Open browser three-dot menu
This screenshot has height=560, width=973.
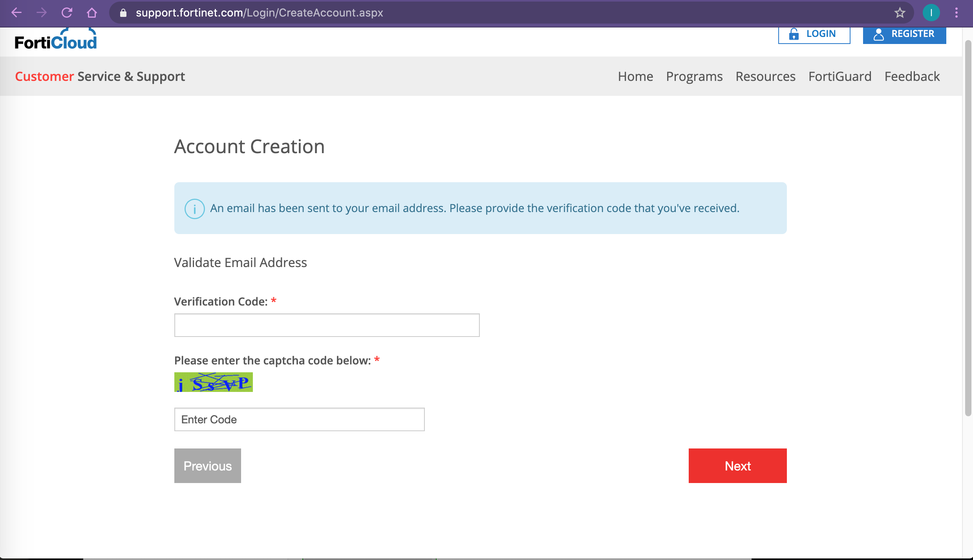tap(957, 13)
